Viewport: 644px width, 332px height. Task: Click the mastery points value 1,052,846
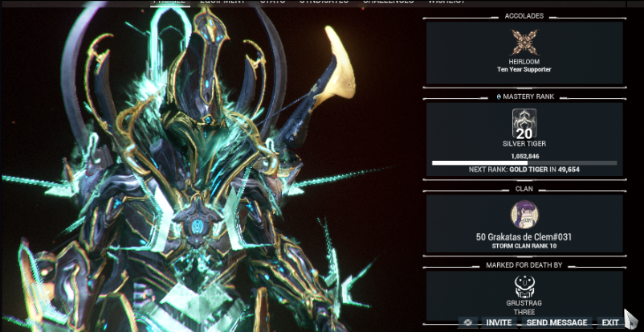(525, 156)
